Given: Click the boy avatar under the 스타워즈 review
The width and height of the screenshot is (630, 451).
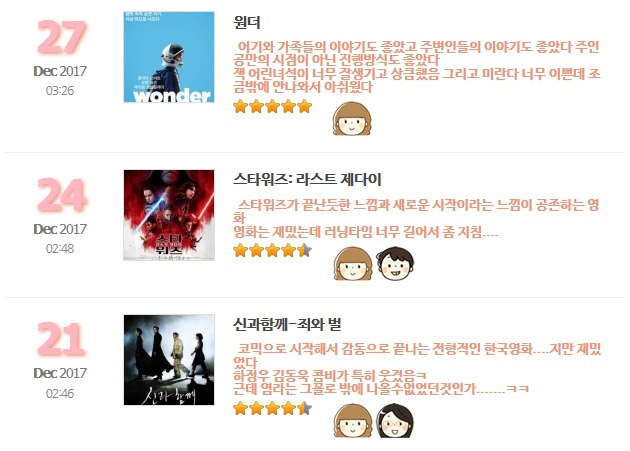Looking at the screenshot, I should [395, 264].
